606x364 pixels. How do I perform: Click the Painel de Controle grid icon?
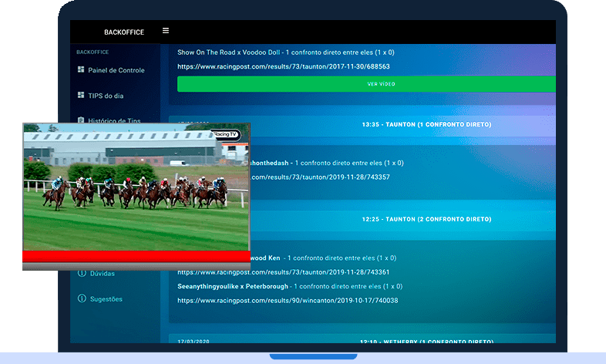pos(81,69)
